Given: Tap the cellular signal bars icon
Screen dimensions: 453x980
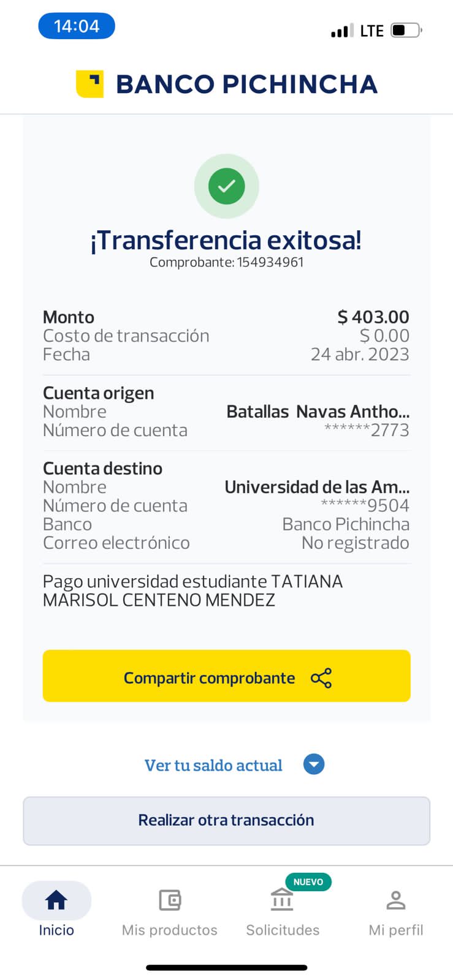Looking at the screenshot, I should [x=342, y=31].
